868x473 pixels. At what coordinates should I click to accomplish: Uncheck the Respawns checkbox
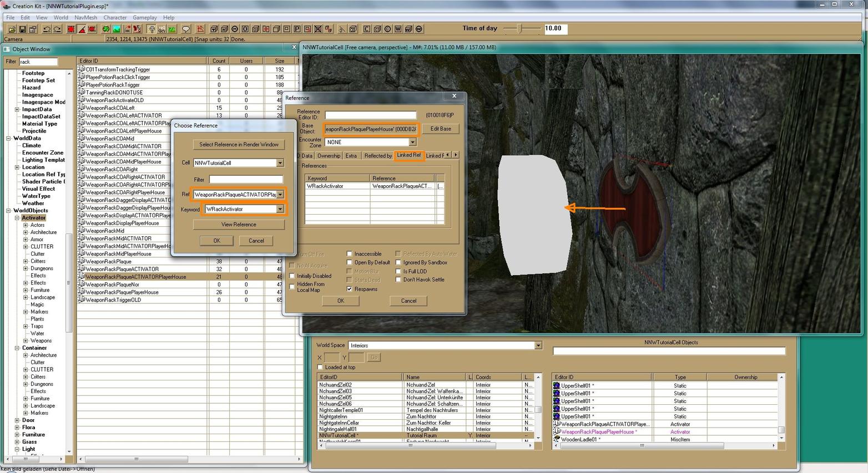coord(350,289)
